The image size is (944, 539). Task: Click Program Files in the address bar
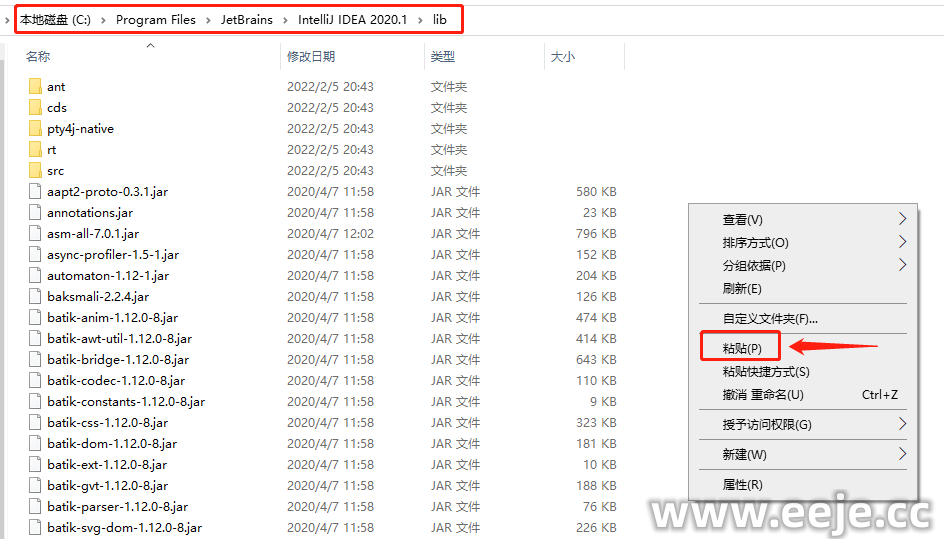[x=156, y=19]
